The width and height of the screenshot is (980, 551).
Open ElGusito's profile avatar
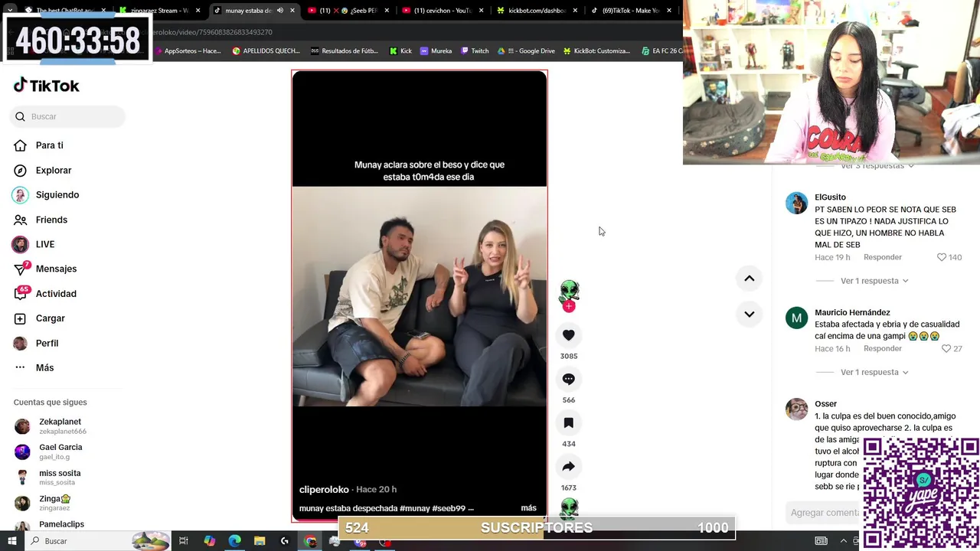point(797,203)
